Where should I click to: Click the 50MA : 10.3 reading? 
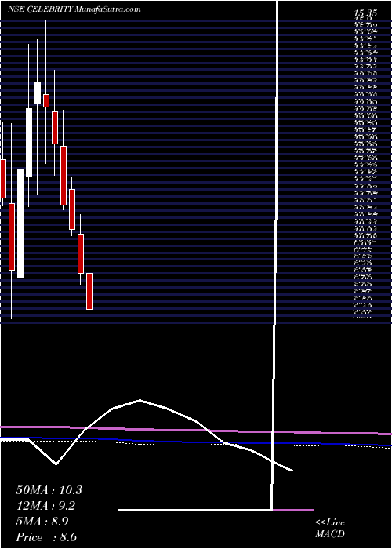tap(49, 490)
